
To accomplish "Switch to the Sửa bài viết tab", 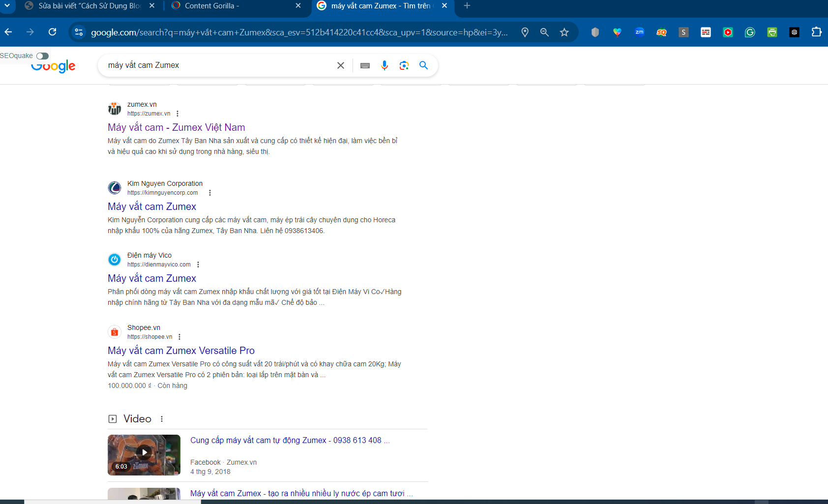I will point(90,6).
